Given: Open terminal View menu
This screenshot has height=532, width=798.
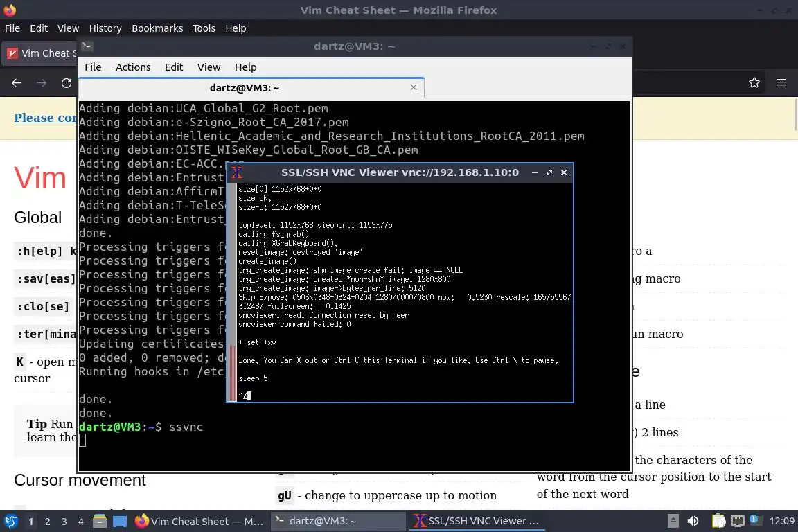Looking at the screenshot, I should tap(209, 67).
